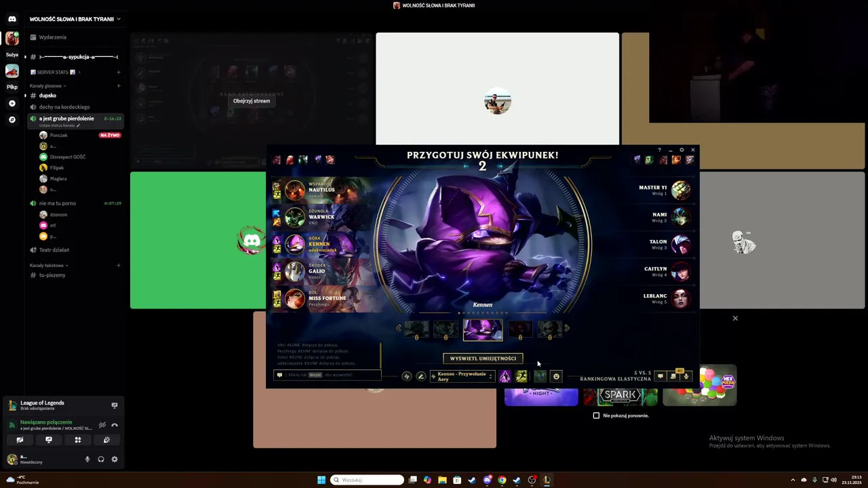This screenshot has width=868, height=488.
Task: Click the edit runes pencil icon
Action: pos(421,376)
